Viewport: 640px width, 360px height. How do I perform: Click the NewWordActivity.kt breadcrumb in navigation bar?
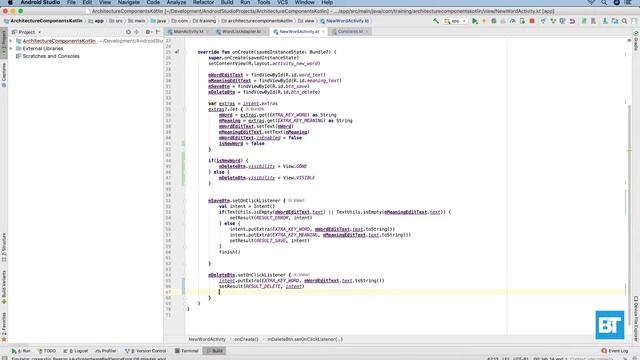point(345,21)
